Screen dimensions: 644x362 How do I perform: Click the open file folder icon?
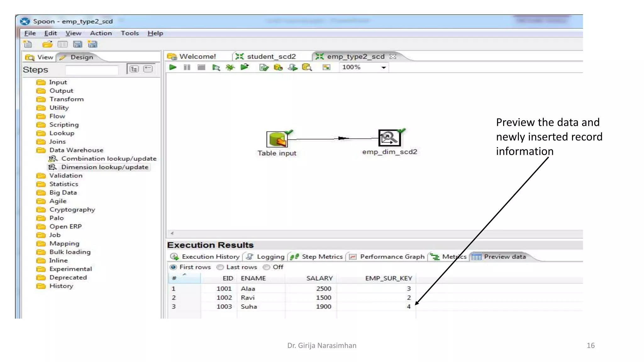tap(47, 44)
